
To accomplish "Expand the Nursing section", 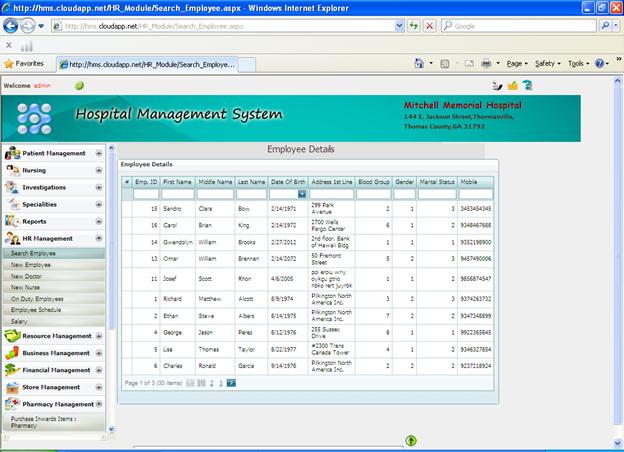I will [99, 170].
